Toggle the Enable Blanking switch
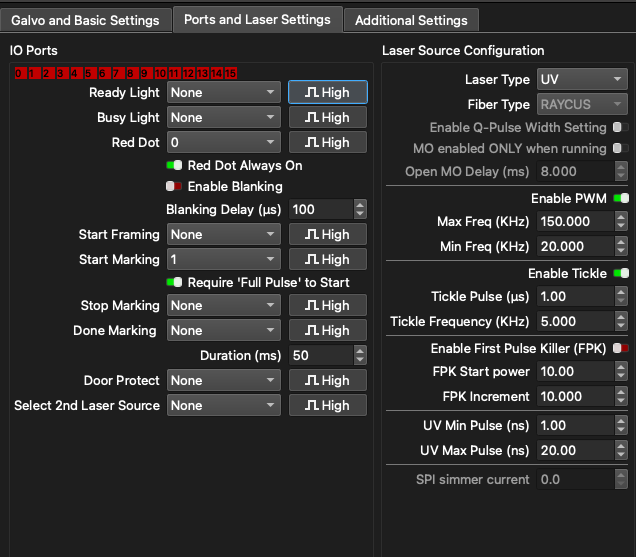 tap(174, 186)
